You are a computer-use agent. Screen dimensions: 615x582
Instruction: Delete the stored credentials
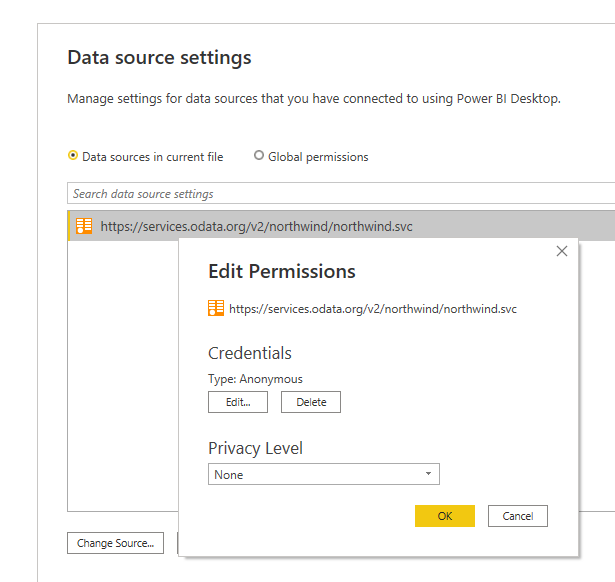(311, 402)
